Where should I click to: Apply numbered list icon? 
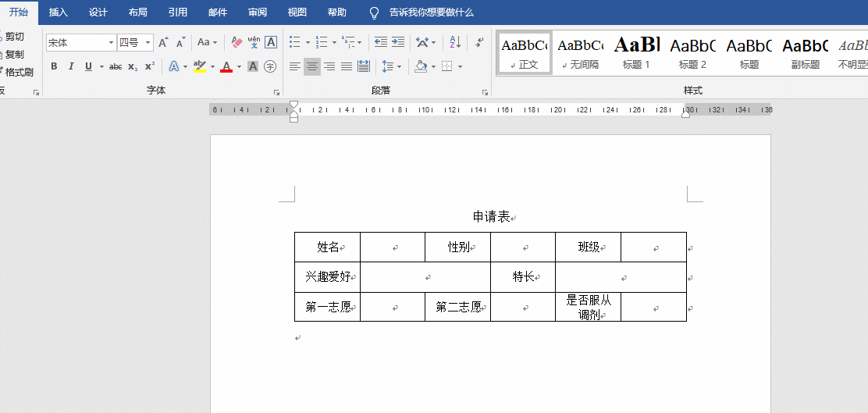pyautogui.click(x=322, y=42)
